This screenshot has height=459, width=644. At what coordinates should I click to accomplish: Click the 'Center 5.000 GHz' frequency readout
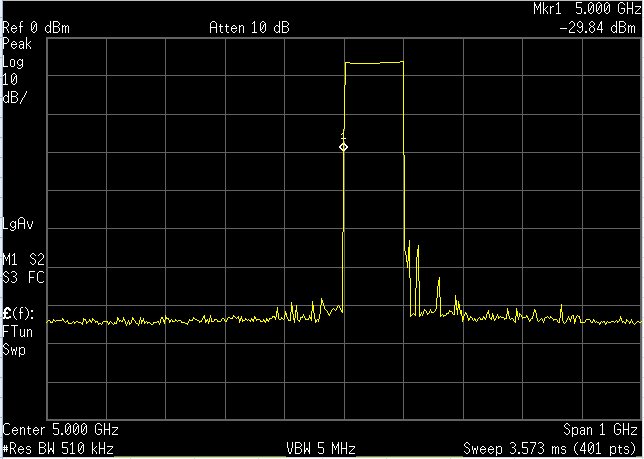[60, 430]
